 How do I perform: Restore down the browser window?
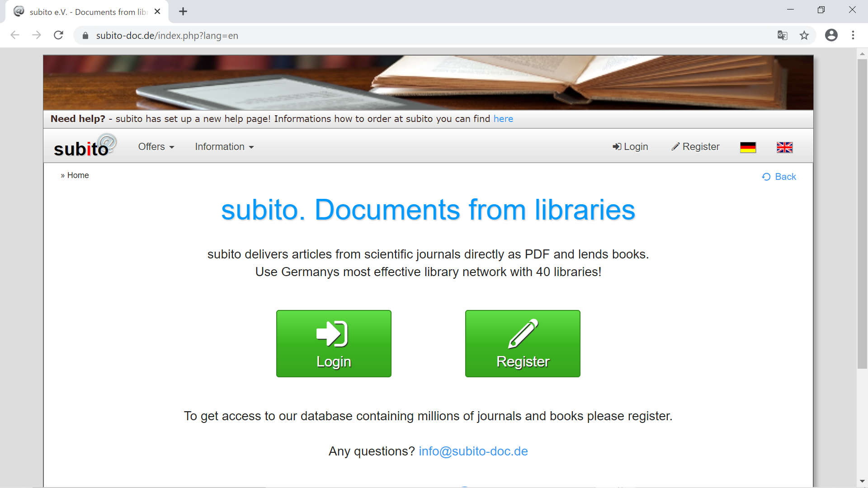coord(821,10)
